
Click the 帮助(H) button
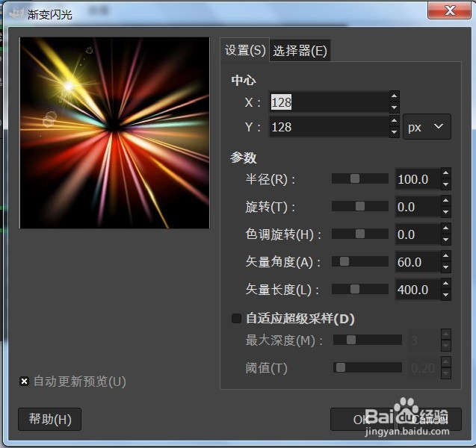(x=50, y=419)
